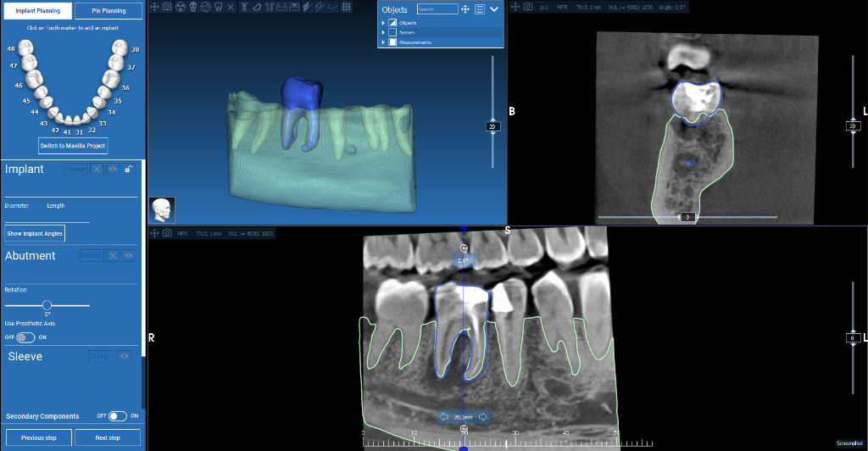This screenshot has height=451, width=868.
Task: Adjust the abutment Rotation slider handle
Action: pos(47,305)
